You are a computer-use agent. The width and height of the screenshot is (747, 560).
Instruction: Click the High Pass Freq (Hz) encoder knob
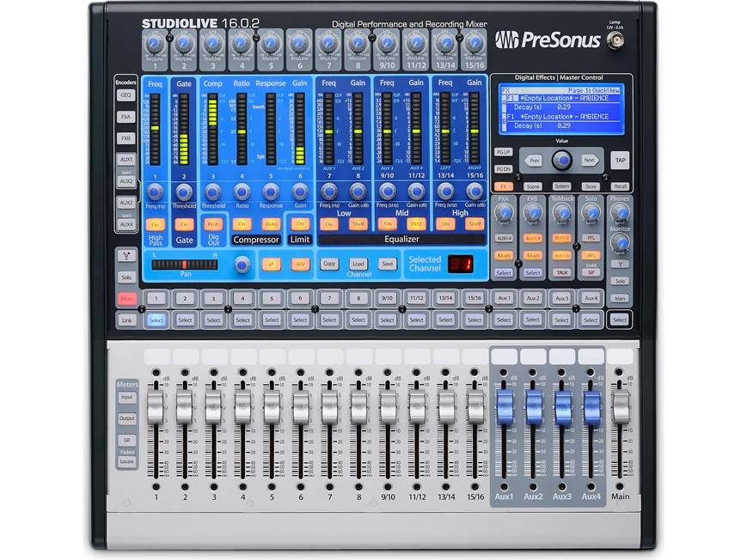(x=155, y=192)
